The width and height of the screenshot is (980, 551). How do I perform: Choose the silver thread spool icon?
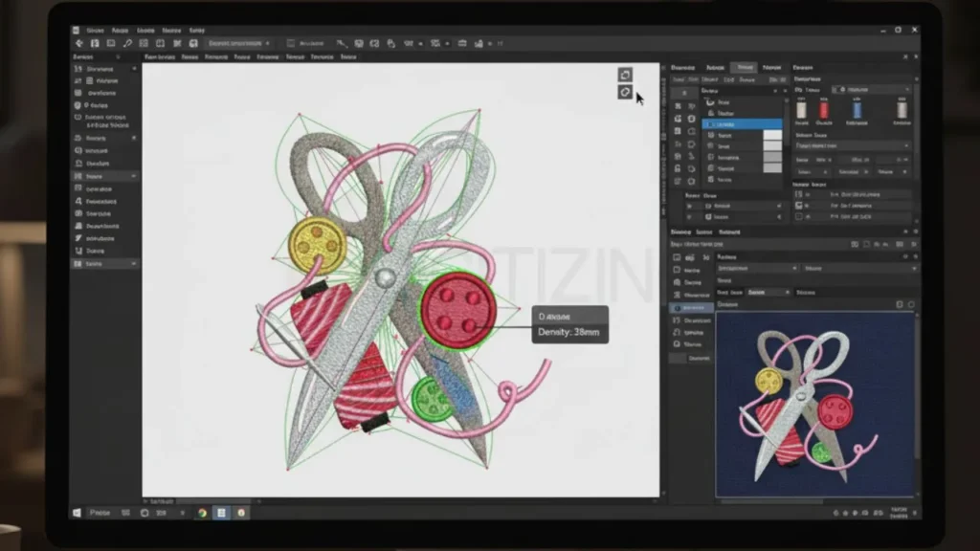(899, 110)
